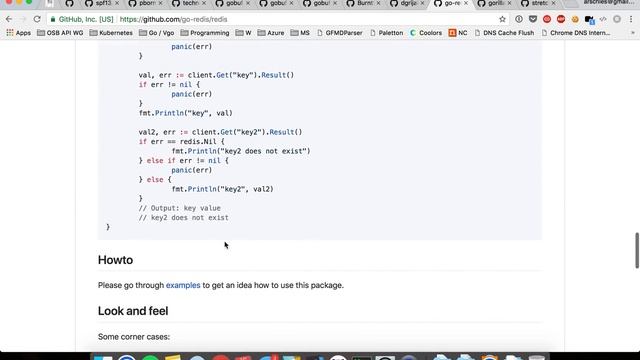Reload the go-redis GitHub page
The width and height of the screenshot is (640, 360).
[x=37, y=19]
